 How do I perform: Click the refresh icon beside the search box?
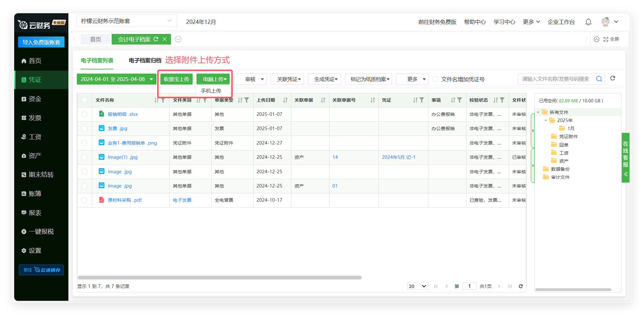[x=613, y=78]
